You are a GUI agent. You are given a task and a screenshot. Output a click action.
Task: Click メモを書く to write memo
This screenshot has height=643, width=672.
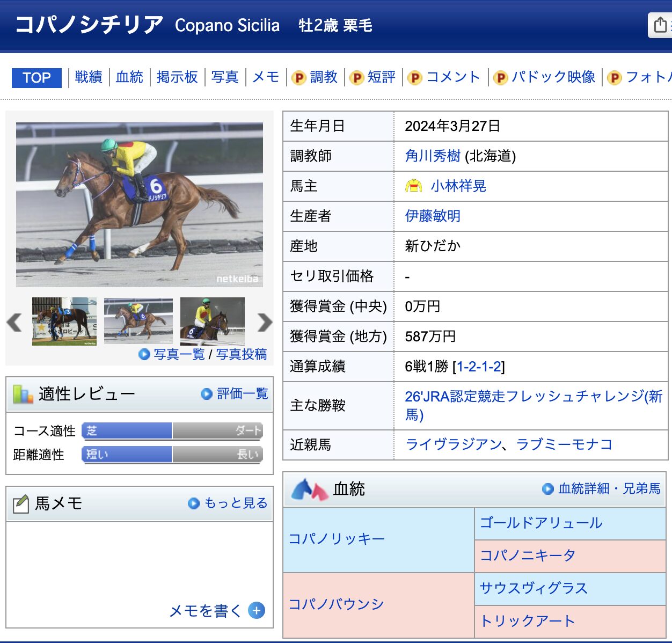point(206,611)
